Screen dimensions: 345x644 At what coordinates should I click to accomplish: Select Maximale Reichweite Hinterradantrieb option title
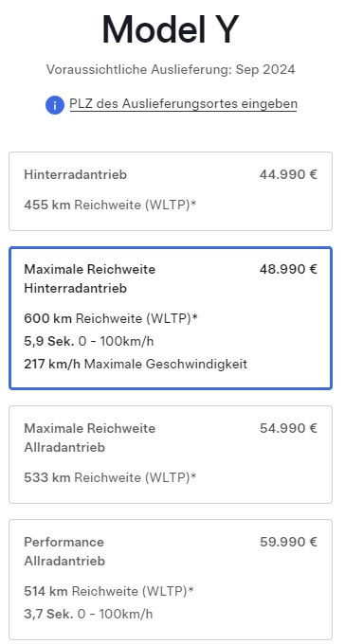click(x=90, y=278)
